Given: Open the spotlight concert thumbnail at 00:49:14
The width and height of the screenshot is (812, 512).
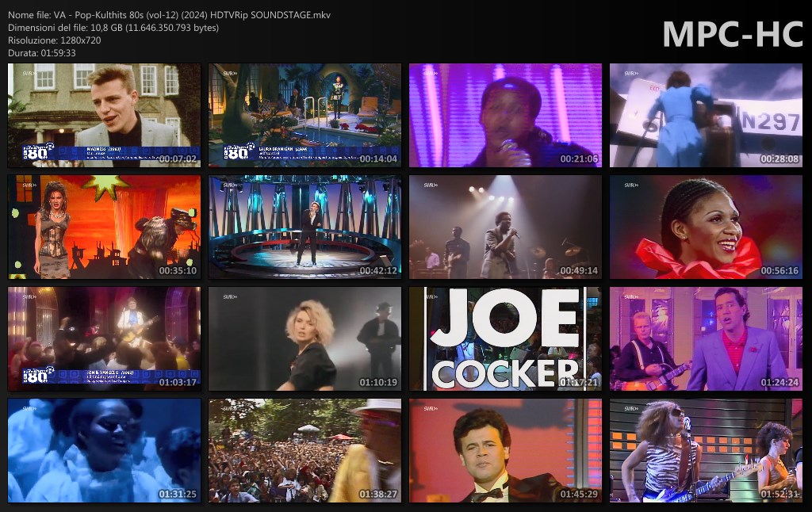Looking at the screenshot, I should click(505, 227).
